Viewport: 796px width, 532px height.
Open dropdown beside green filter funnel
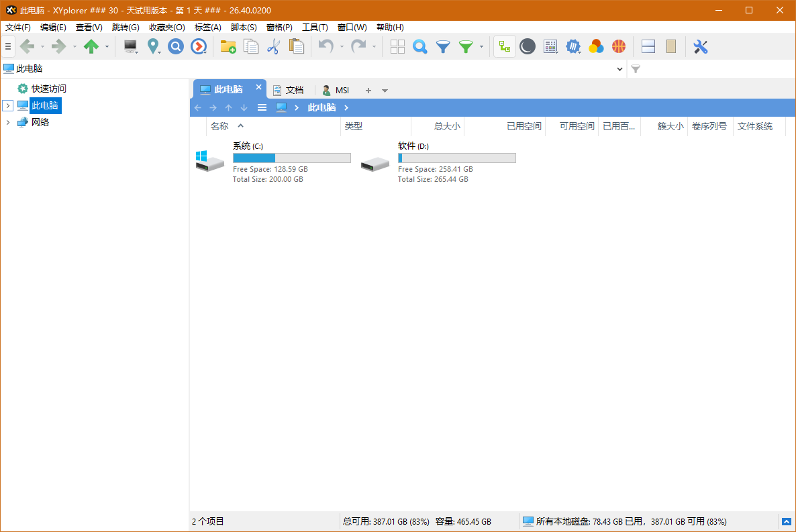point(481,47)
